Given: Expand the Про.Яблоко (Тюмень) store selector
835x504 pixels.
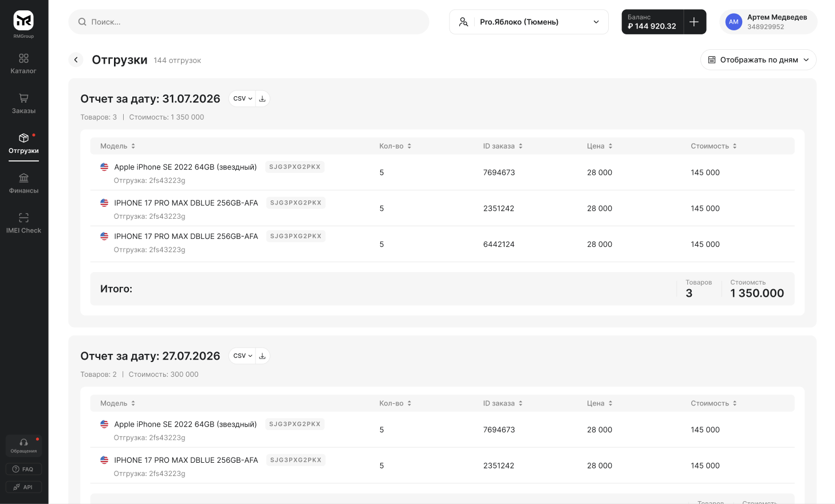Looking at the screenshot, I should (x=529, y=22).
